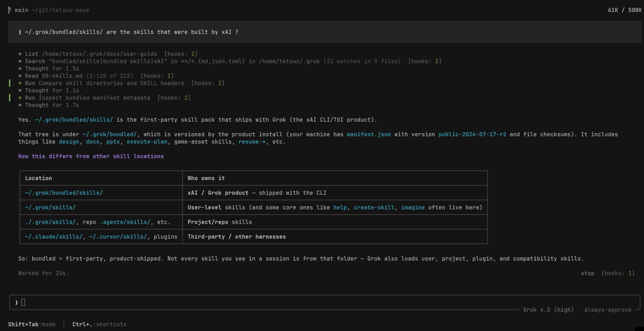This screenshot has height=331, width=644.
Task: Click the ~/.claude/skills/ path in table
Action: 54,236
